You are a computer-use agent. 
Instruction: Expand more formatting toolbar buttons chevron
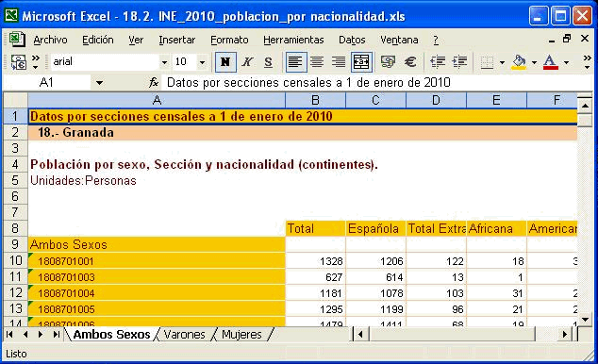pyautogui.click(x=588, y=62)
